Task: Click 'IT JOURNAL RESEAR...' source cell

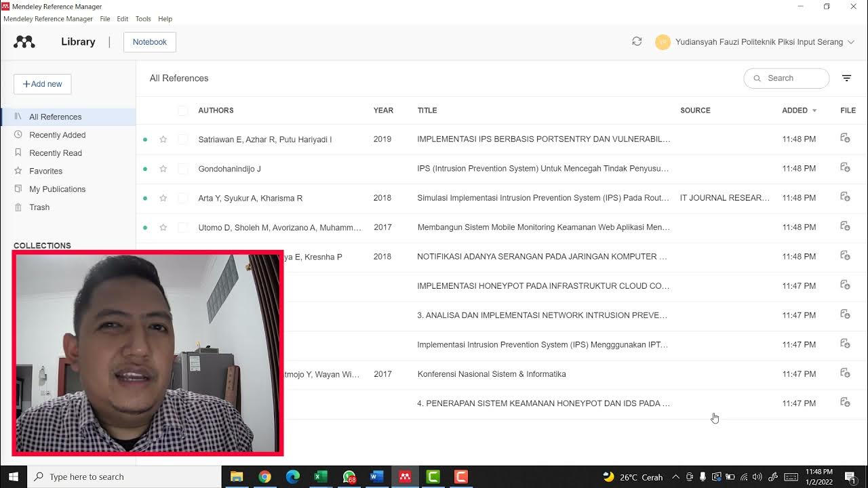Action: pos(725,198)
